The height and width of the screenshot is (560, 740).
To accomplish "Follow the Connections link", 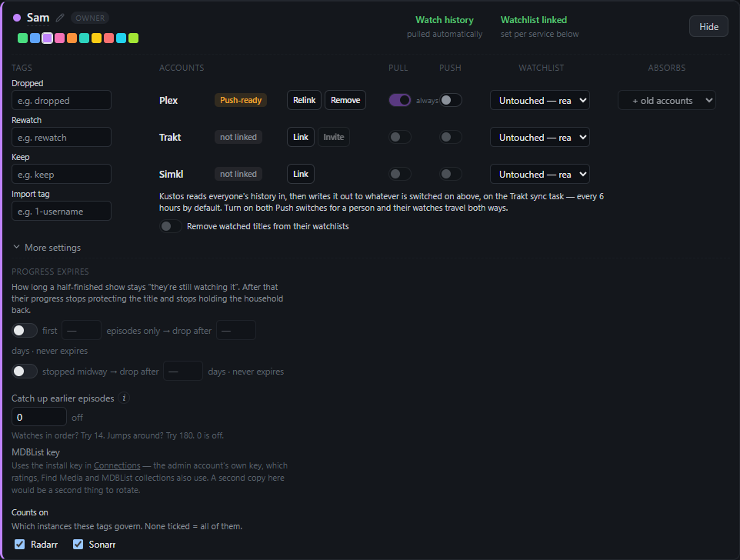I will [x=117, y=465].
